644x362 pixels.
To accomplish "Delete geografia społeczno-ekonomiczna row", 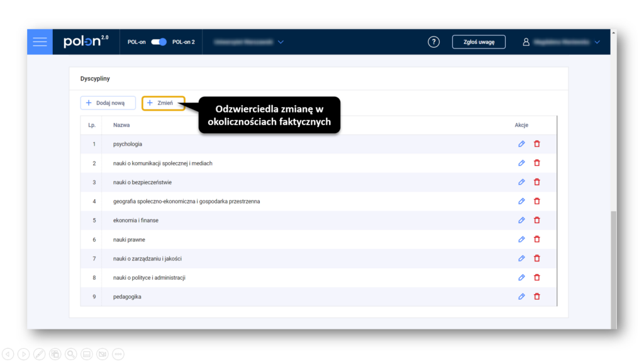I will [537, 201].
